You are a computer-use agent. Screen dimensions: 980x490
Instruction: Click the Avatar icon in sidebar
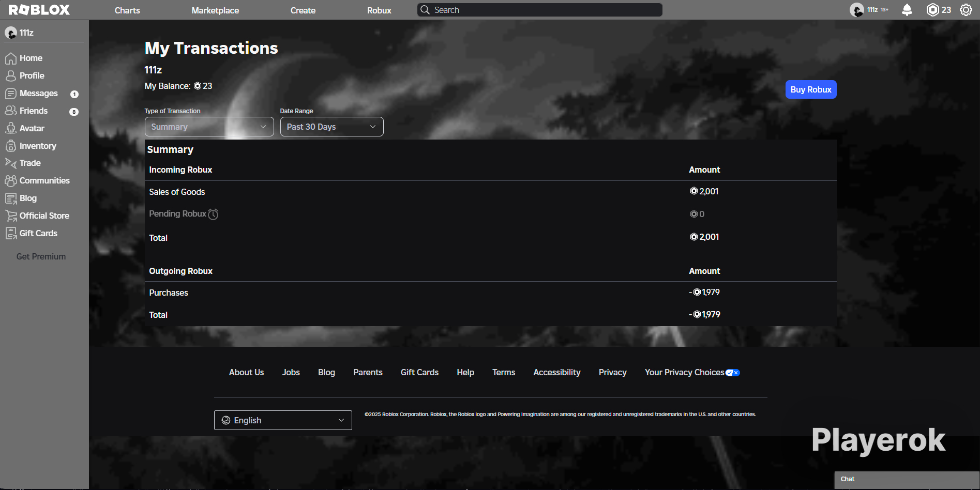(11, 128)
